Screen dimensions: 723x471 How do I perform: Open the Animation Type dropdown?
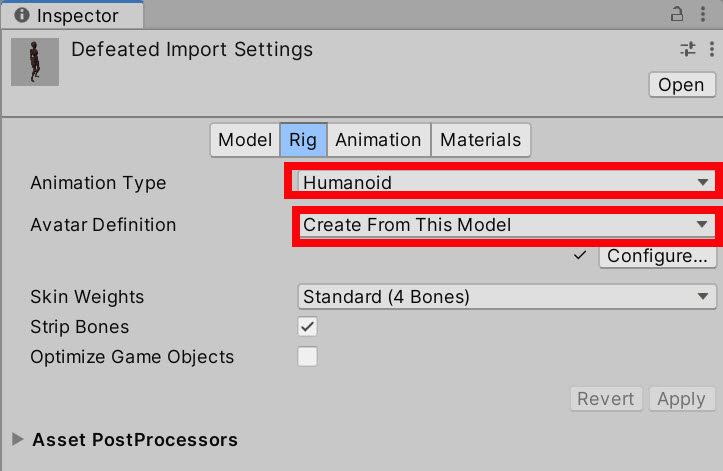pyautogui.click(x=507, y=182)
